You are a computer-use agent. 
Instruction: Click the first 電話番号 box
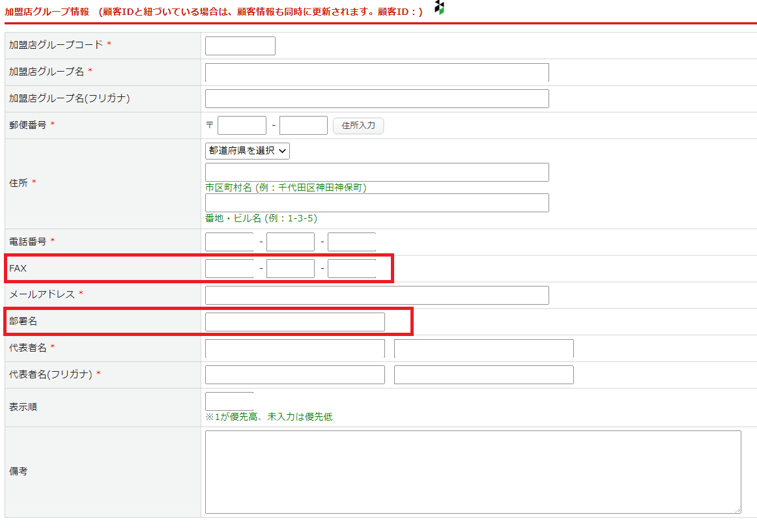(x=229, y=242)
